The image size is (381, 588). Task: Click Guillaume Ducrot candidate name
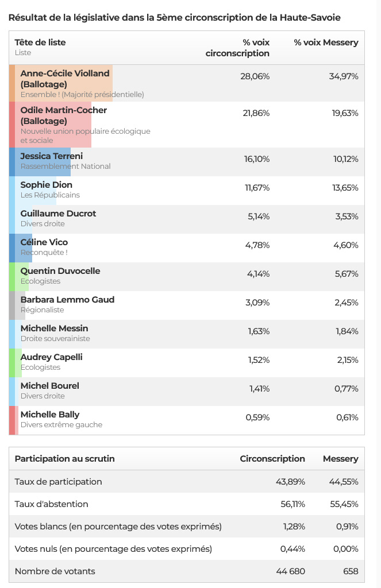click(x=58, y=214)
